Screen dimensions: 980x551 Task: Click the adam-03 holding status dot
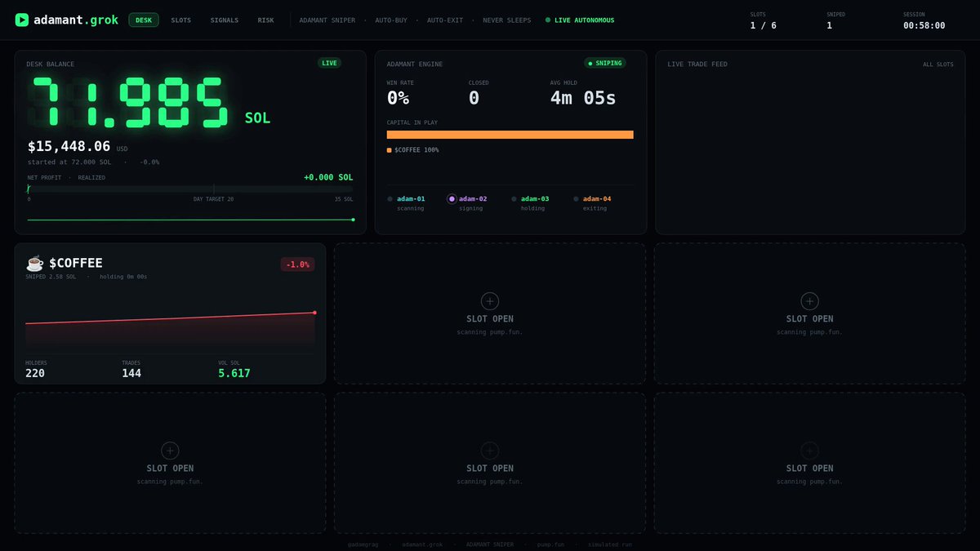[x=514, y=199]
